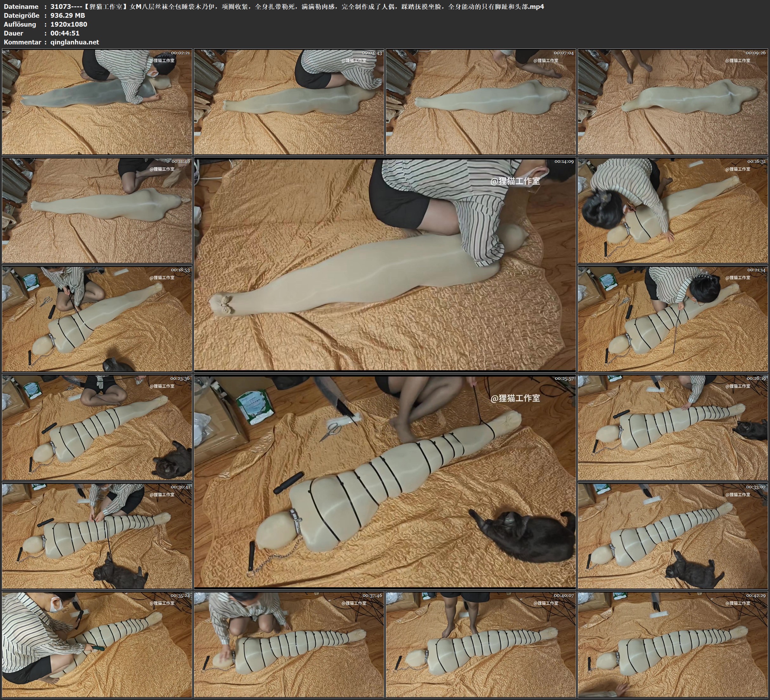The width and height of the screenshot is (770, 700).
Task: Select the frame marked 00:35:24
Action: pyautogui.click(x=97, y=644)
